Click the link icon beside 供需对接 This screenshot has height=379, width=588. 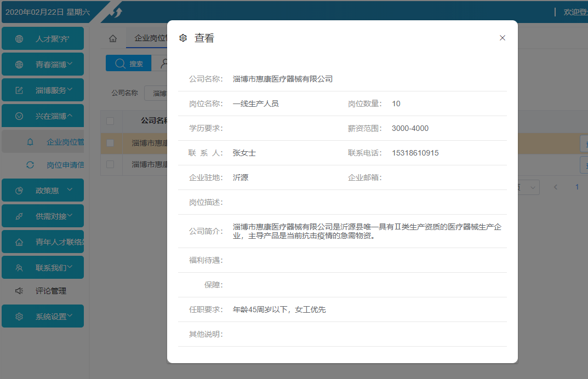[19, 216]
